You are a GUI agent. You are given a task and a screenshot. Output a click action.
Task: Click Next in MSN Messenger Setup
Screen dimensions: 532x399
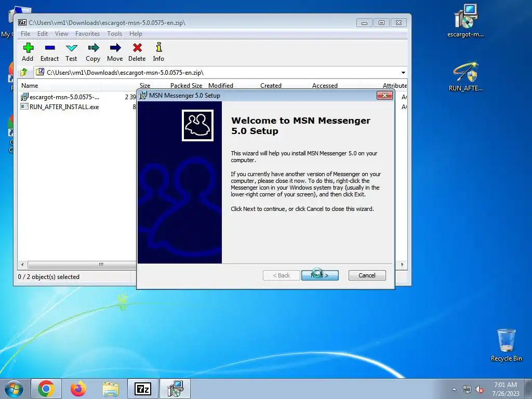click(x=320, y=275)
